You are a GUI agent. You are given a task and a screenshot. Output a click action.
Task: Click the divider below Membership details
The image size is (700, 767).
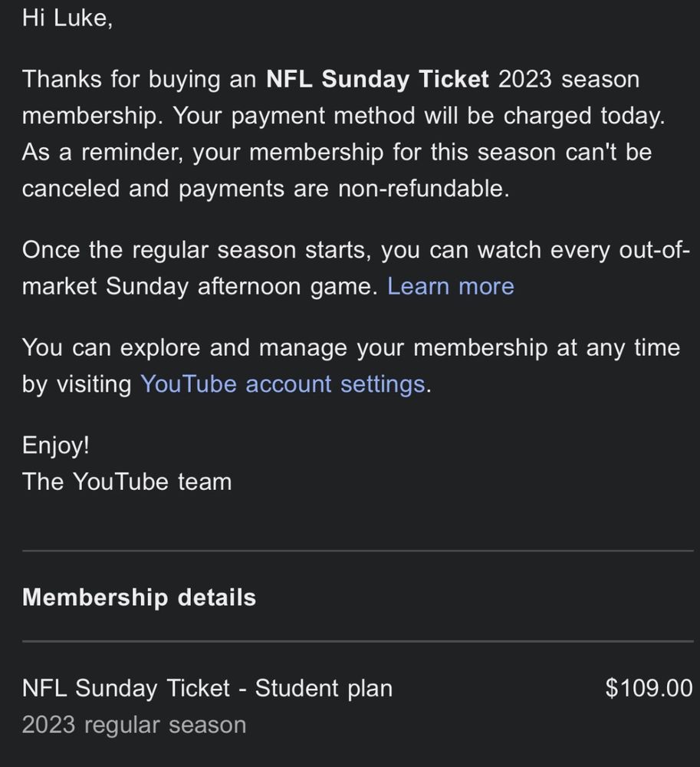tap(358, 640)
